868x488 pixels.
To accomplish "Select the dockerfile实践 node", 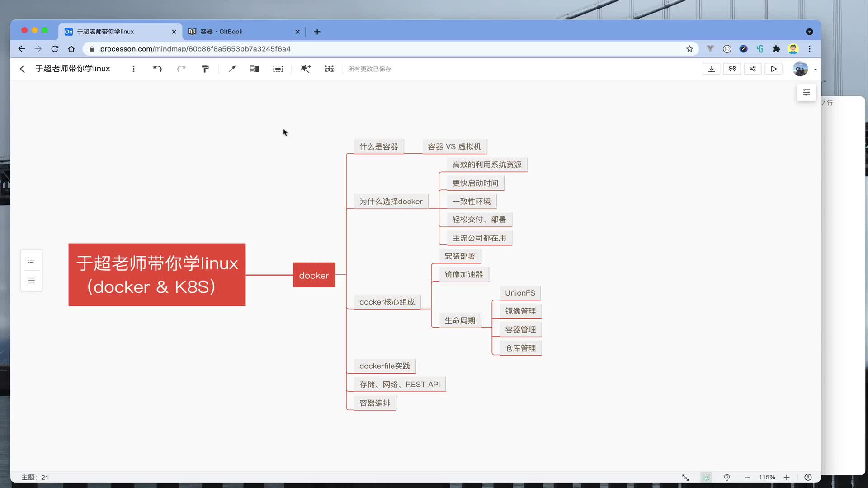I will (385, 366).
